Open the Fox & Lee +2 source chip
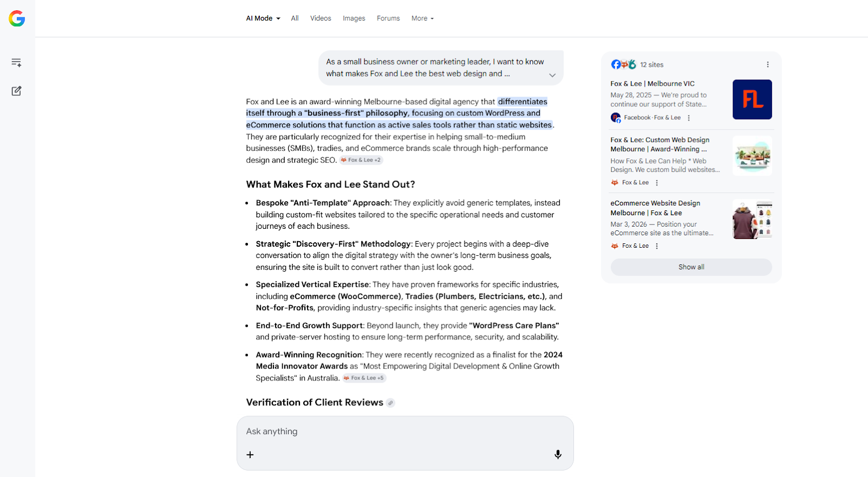 (361, 160)
